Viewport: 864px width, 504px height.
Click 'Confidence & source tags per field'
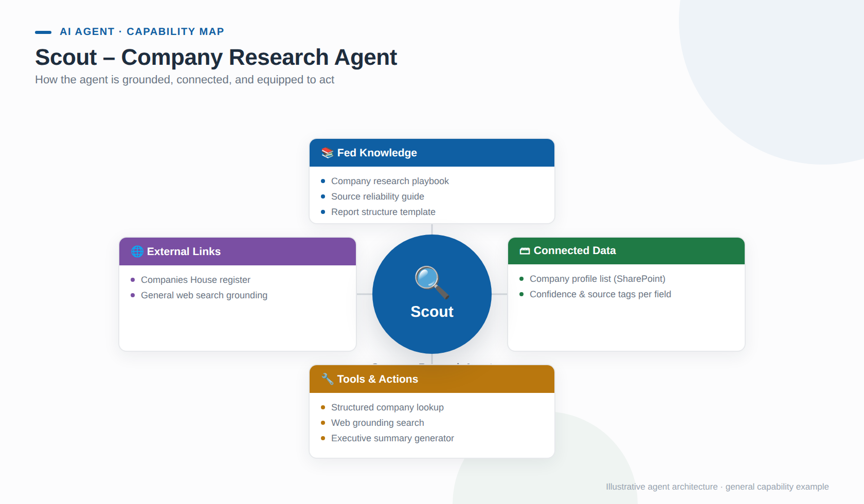600,294
